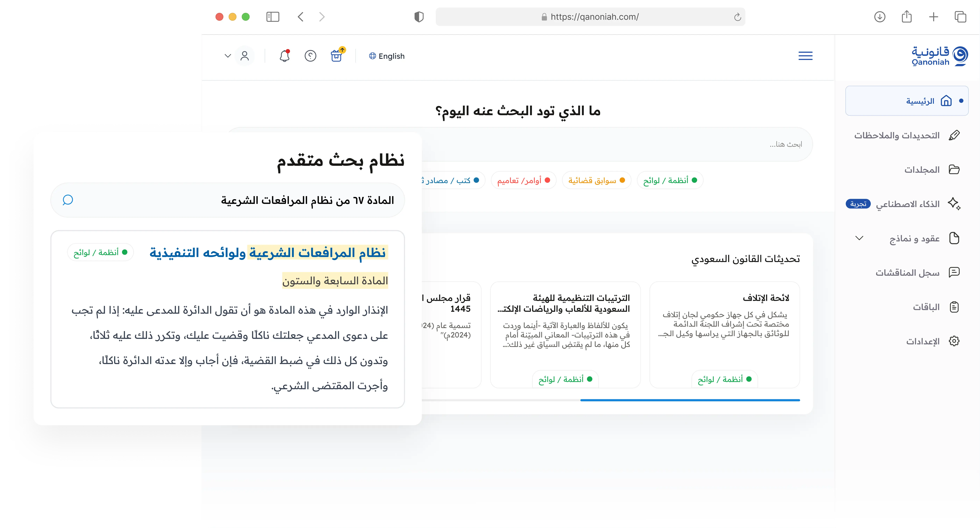Expand the user account dropdown chevron
980x528 pixels.
tap(228, 56)
